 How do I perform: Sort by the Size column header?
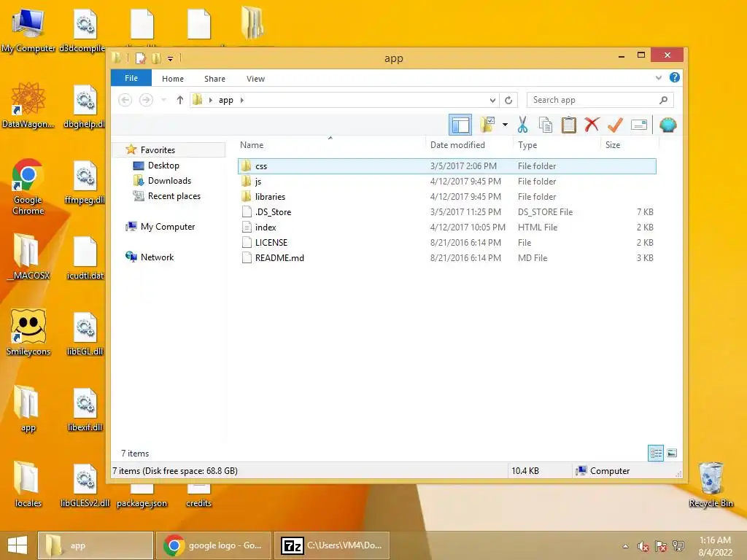point(630,145)
